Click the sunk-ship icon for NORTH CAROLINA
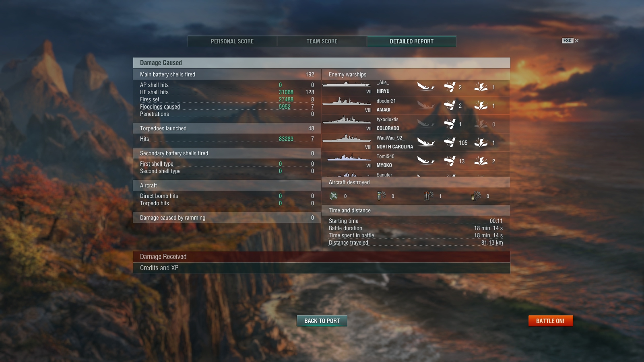644x362 pixels. (x=426, y=142)
